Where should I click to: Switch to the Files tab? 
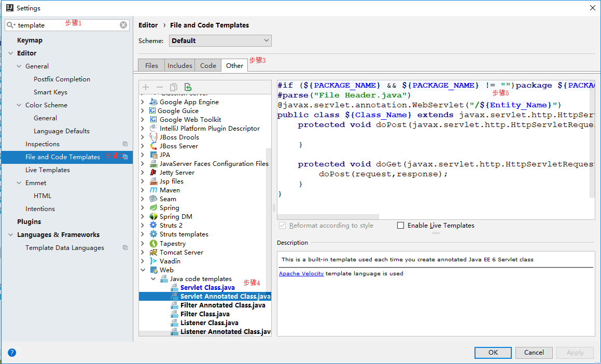pyautogui.click(x=151, y=65)
